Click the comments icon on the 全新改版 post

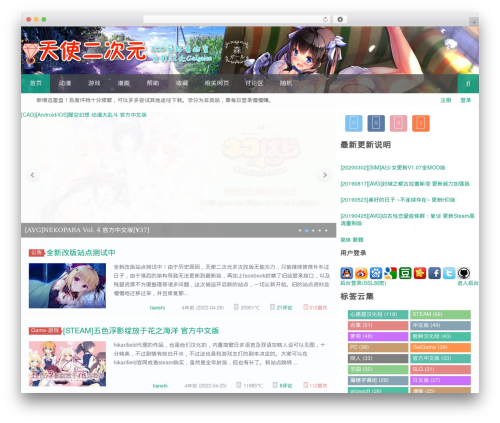(272, 307)
